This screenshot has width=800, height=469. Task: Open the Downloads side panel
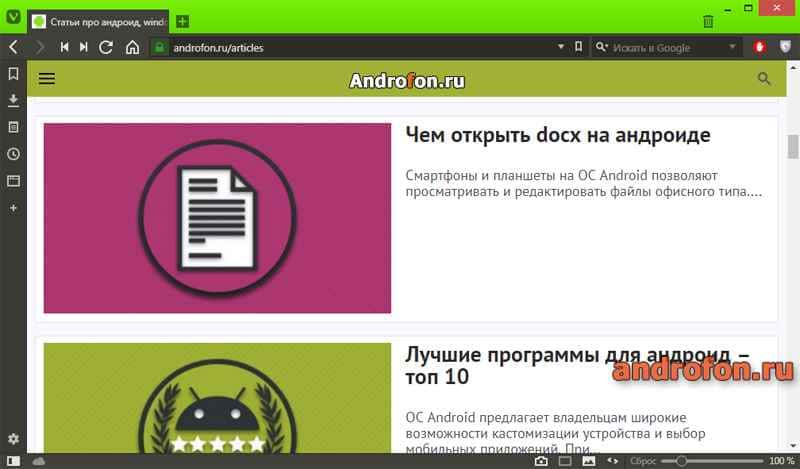coord(13,100)
